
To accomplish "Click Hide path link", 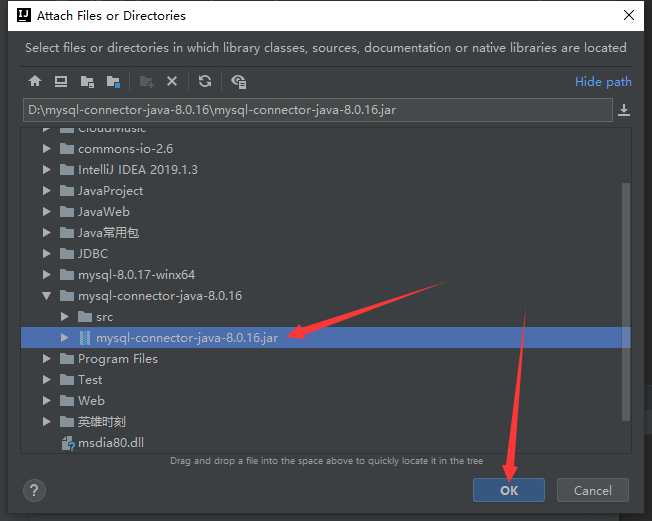I will point(603,82).
